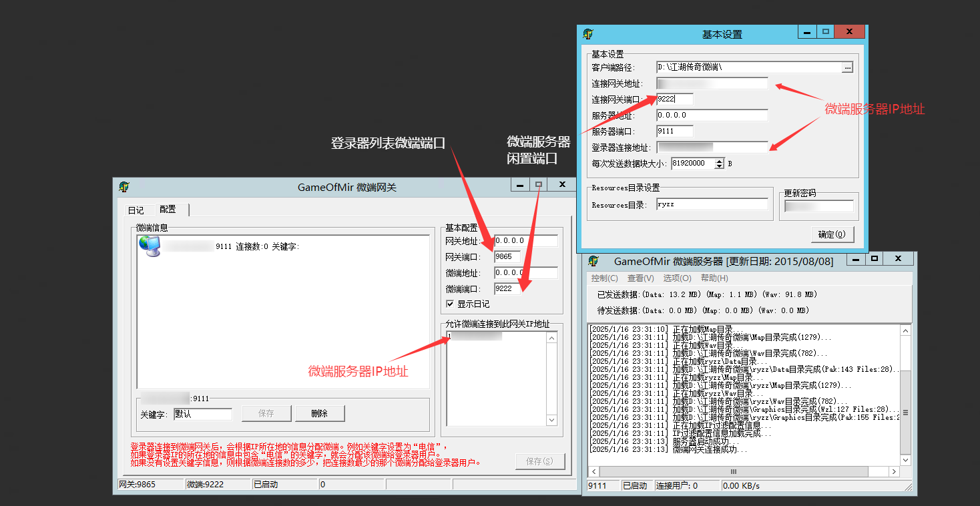The height and width of the screenshot is (506, 980).
Task: Switch to the 日记 tab
Action: tap(137, 210)
